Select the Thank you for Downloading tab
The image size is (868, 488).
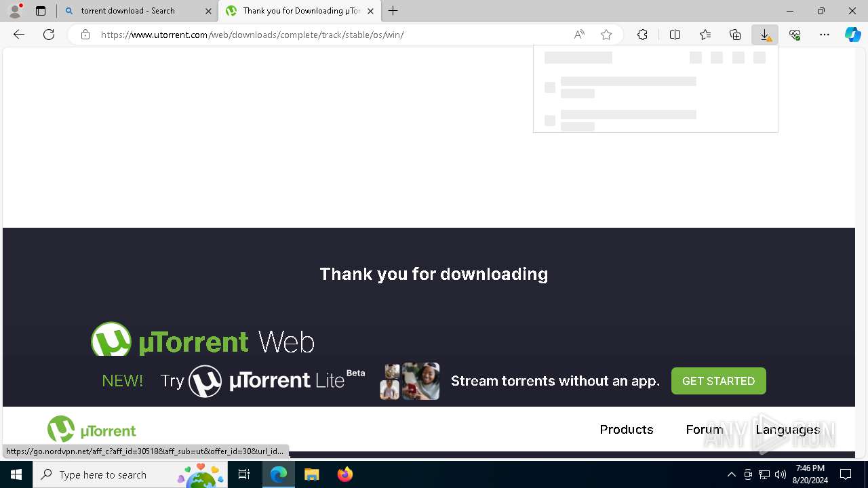299,11
